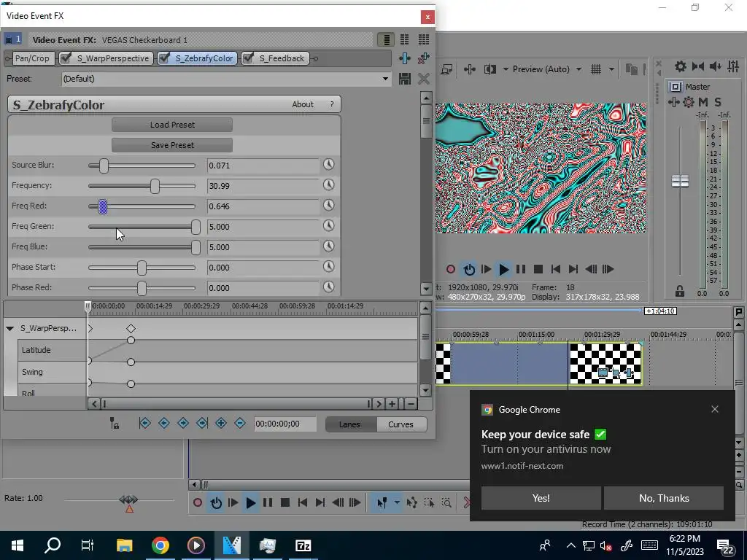Viewport: 747px width, 560px height.
Task: Toggle split-screen view in preview toolbar
Action: coord(489,69)
